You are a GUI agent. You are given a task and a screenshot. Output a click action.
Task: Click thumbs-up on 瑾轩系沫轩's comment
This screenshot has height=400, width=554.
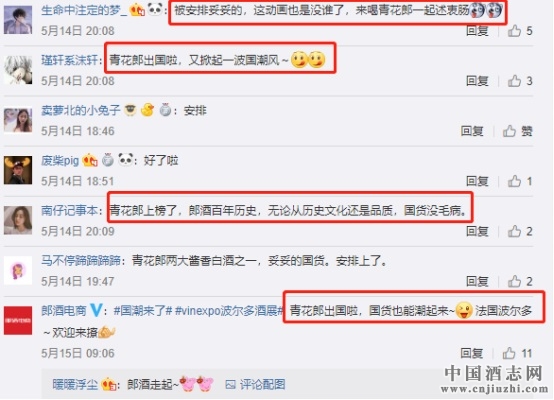(514, 81)
